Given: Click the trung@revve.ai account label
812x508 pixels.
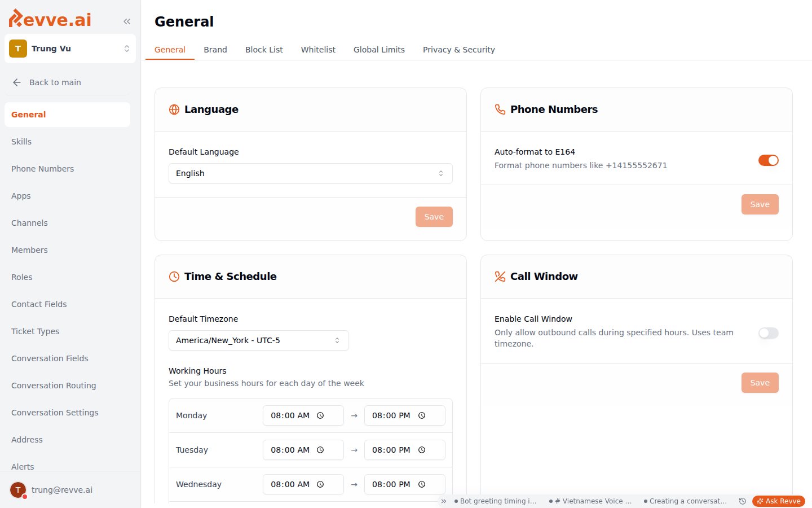Looking at the screenshot, I should click(x=62, y=490).
